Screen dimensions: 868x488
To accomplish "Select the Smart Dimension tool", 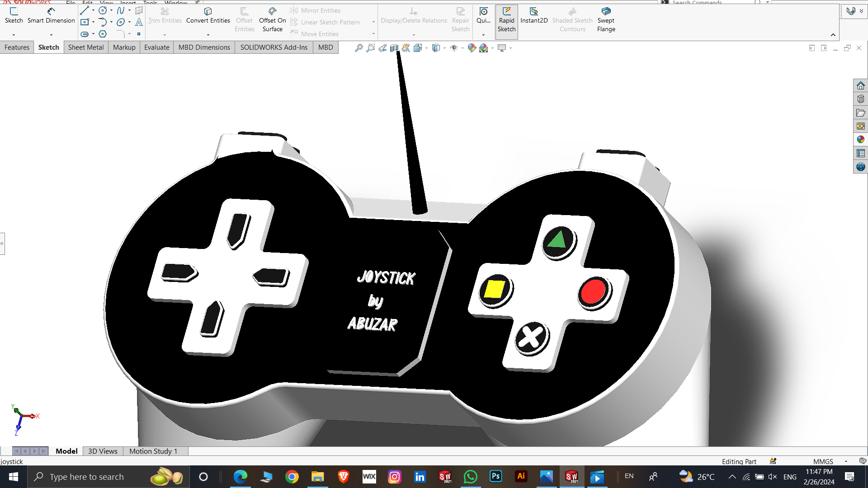I will [51, 16].
